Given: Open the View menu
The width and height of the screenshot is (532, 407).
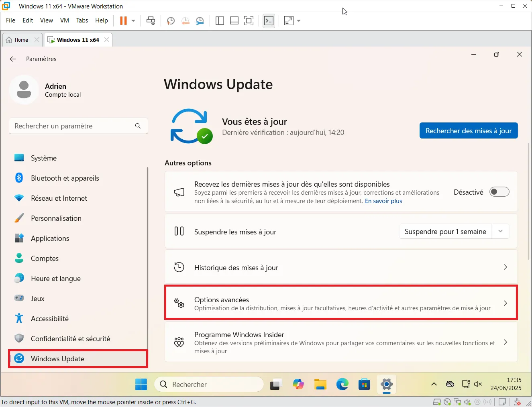Looking at the screenshot, I should pos(46,20).
